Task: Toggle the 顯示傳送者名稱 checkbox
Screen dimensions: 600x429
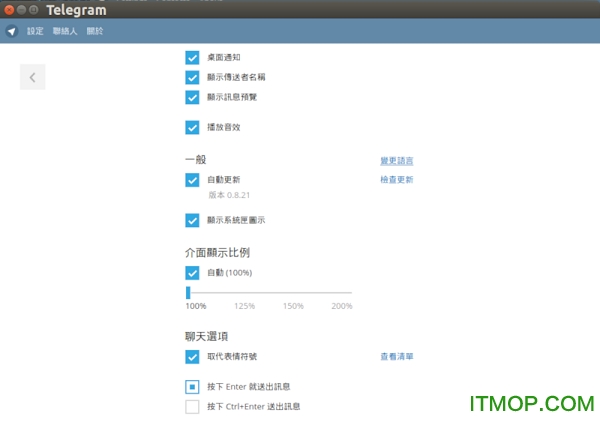Action: tap(192, 77)
